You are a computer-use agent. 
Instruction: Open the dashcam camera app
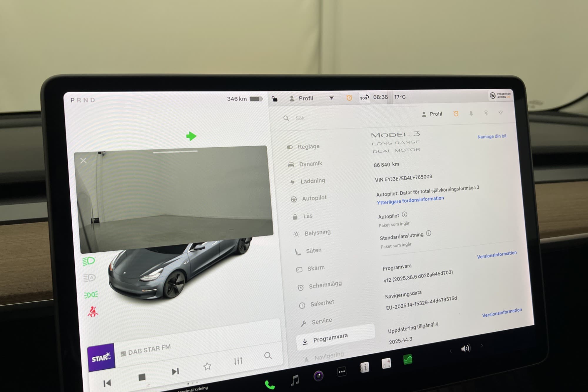point(318,376)
